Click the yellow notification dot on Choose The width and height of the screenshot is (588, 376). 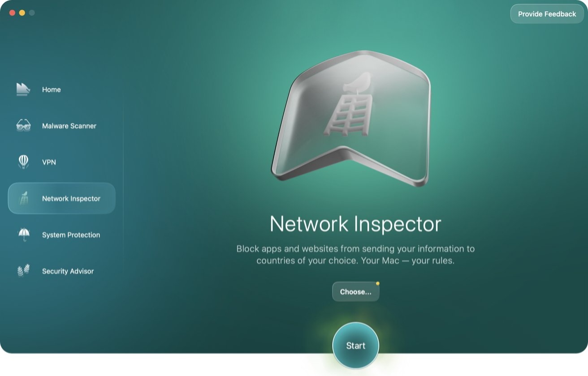pyautogui.click(x=378, y=283)
